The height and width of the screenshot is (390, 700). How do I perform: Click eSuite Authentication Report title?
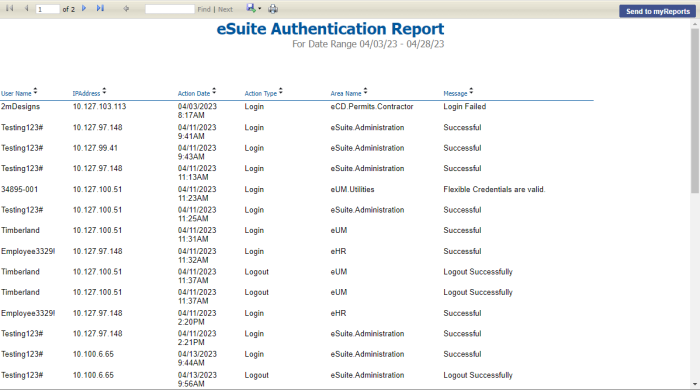(x=330, y=29)
